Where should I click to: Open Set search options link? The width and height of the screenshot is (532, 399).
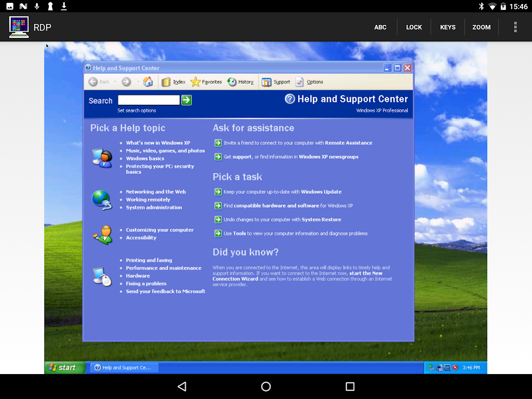[137, 110]
